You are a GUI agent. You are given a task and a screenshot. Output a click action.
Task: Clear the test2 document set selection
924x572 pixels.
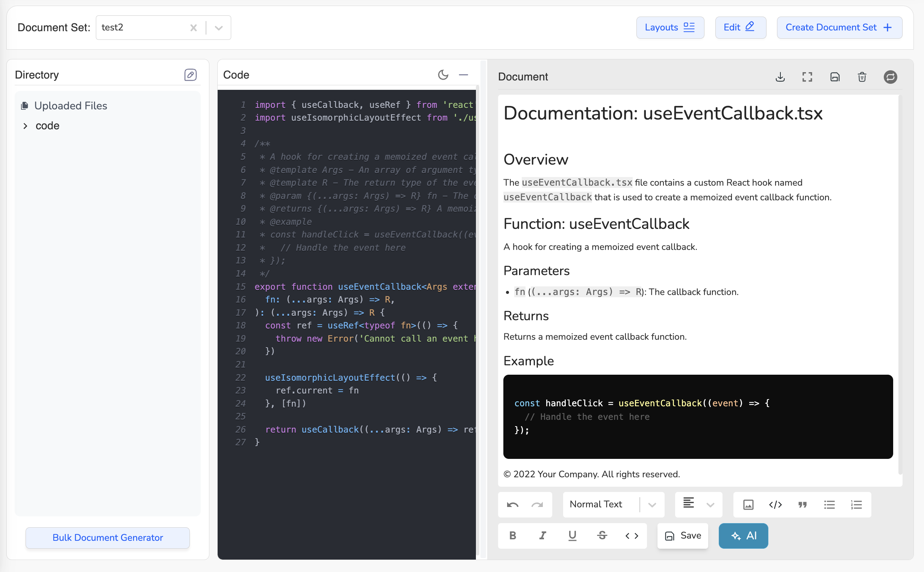tap(194, 27)
